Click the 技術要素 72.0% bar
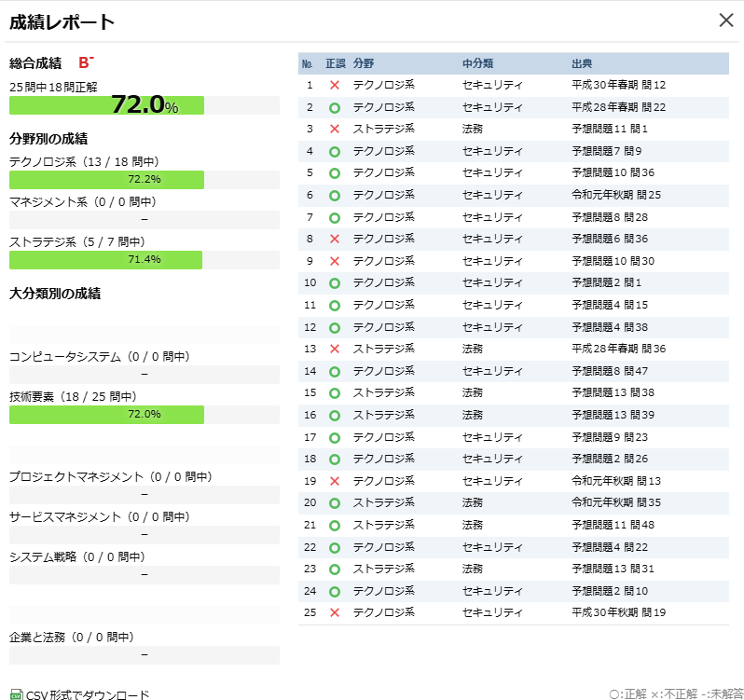 pyautogui.click(x=145, y=415)
